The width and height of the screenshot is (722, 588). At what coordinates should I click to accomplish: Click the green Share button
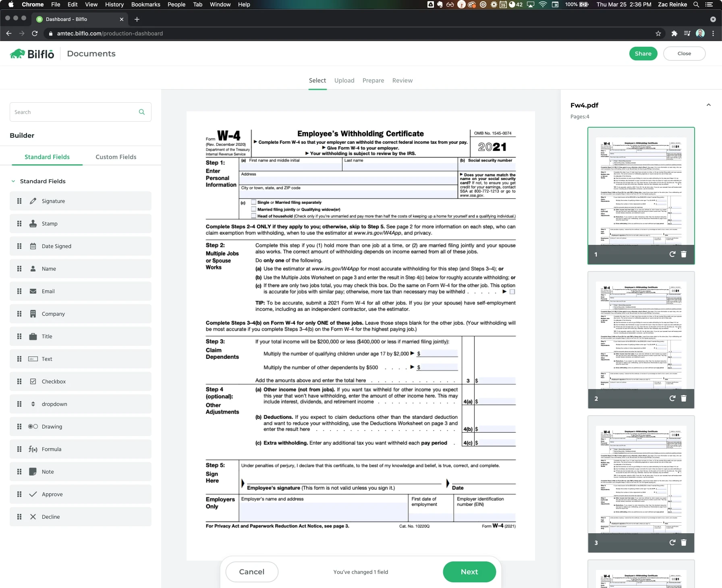(x=643, y=54)
